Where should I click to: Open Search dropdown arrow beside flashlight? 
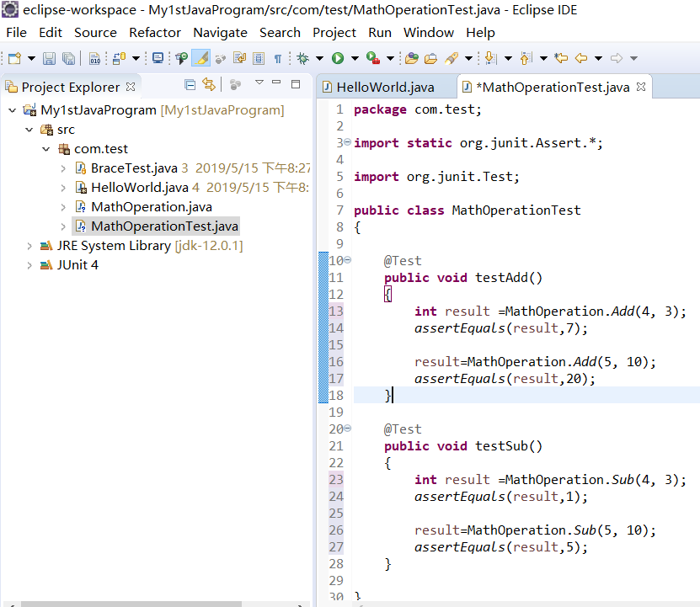(x=468, y=58)
